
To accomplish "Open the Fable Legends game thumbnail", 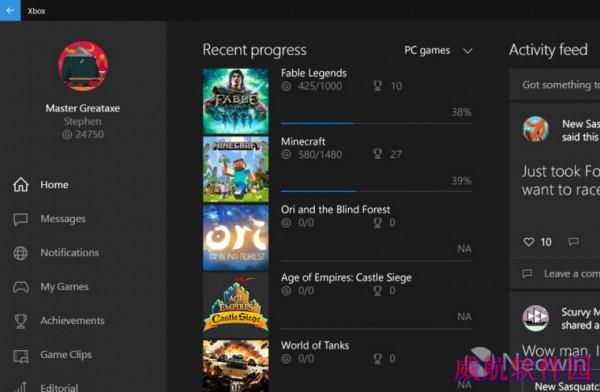I will (x=236, y=101).
